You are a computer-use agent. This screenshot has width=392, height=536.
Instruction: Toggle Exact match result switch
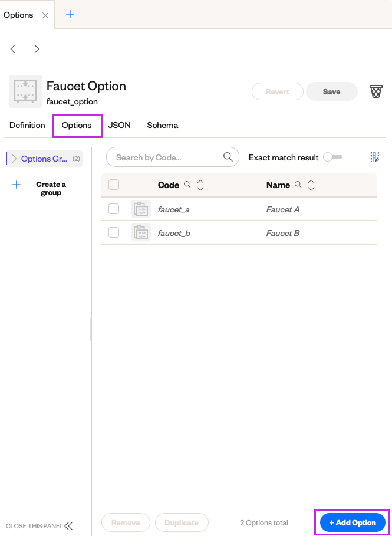coord(333,157)
